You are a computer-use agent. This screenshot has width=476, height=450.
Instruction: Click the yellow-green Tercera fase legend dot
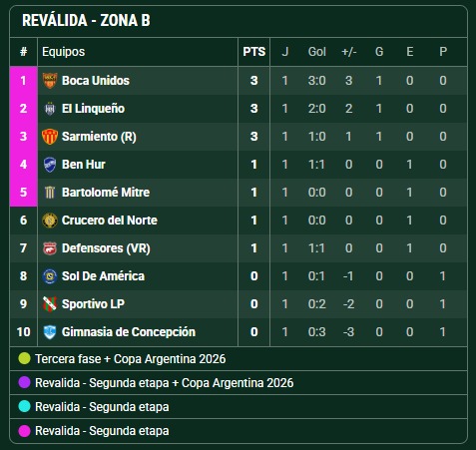24,358
